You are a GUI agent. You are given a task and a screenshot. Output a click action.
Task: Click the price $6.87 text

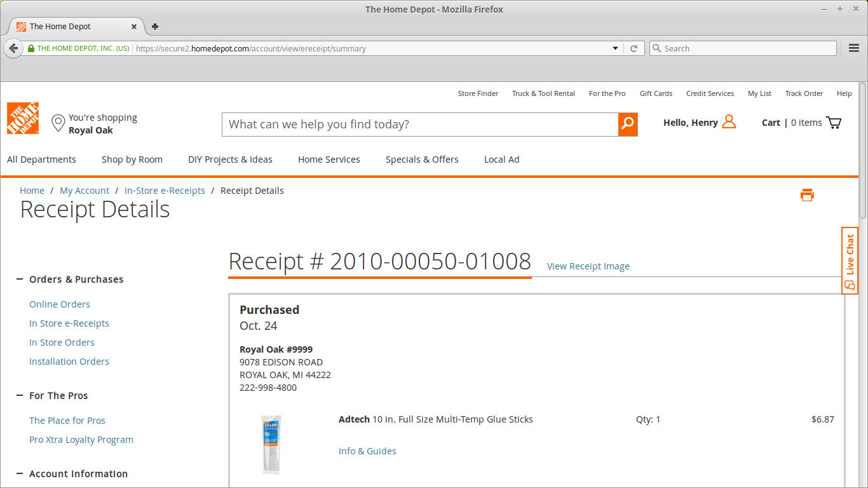click(x=823, y=419)
